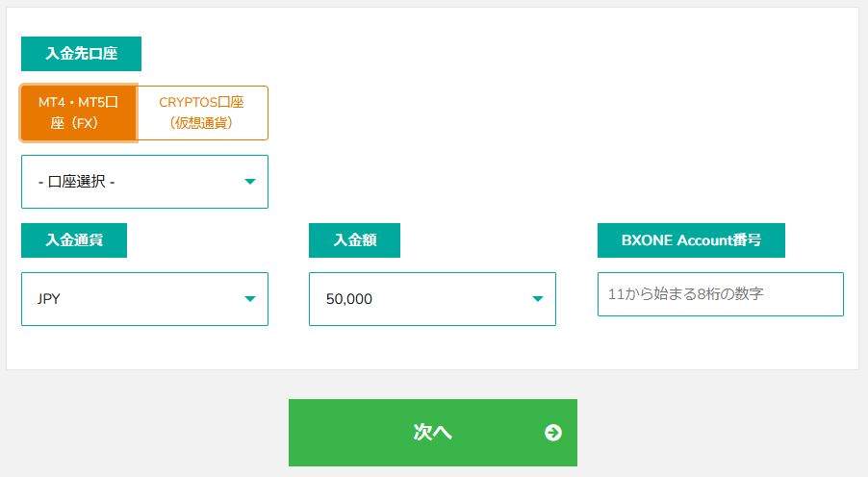
Task: Click the green 次へ button
Action: pos(432,432)
